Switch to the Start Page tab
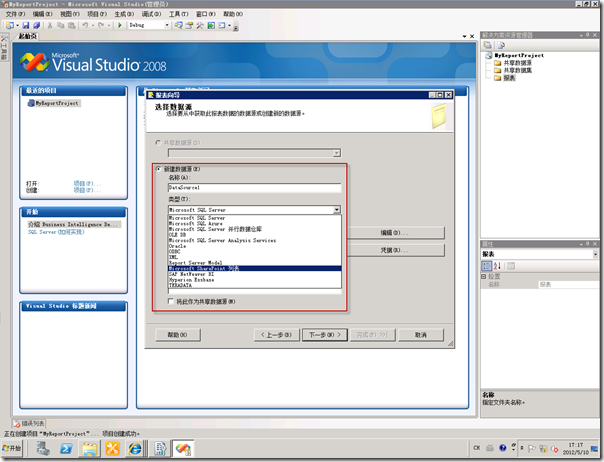The image size is (604, 462). tap(28, 36)
